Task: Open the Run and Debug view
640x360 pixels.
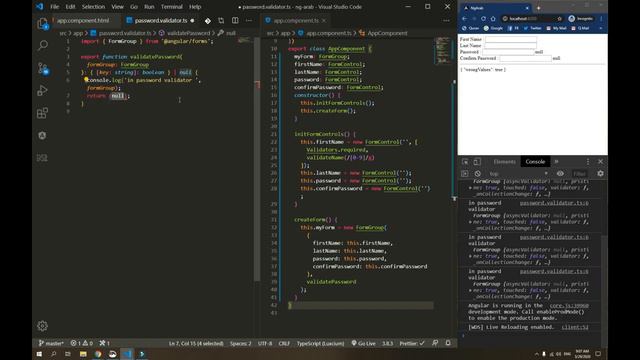Action: (42, 90)
